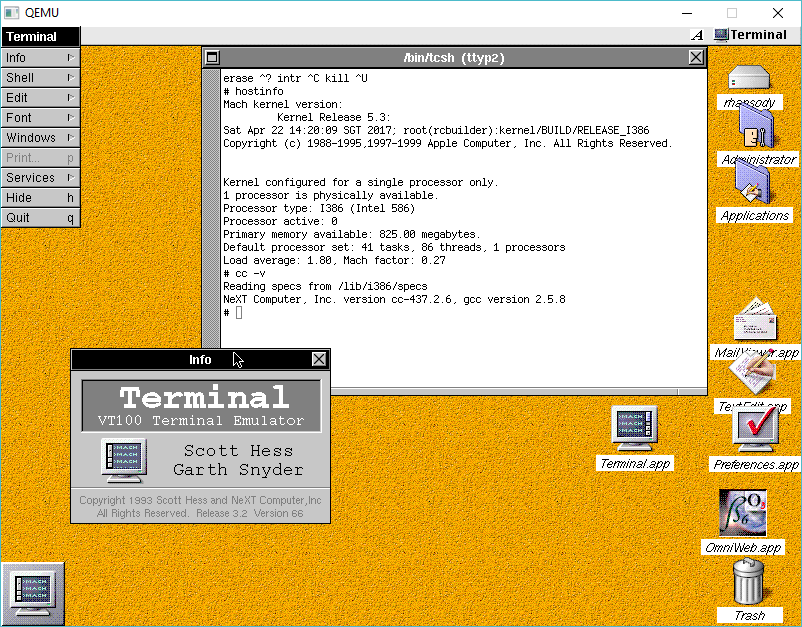Open the Trash can icon
802x627 pixels.
tap(749, 582)
